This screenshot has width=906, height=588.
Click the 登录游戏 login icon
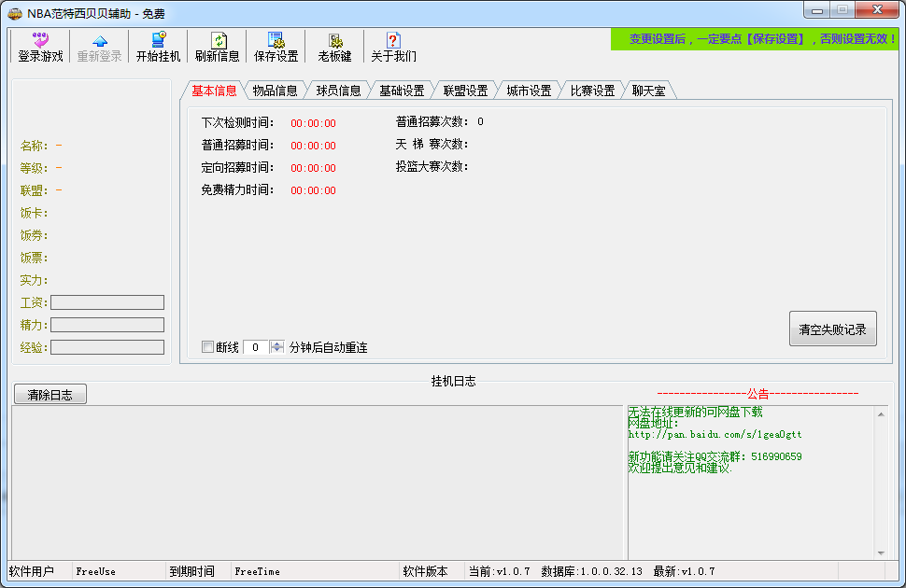(x=40, y=40)
